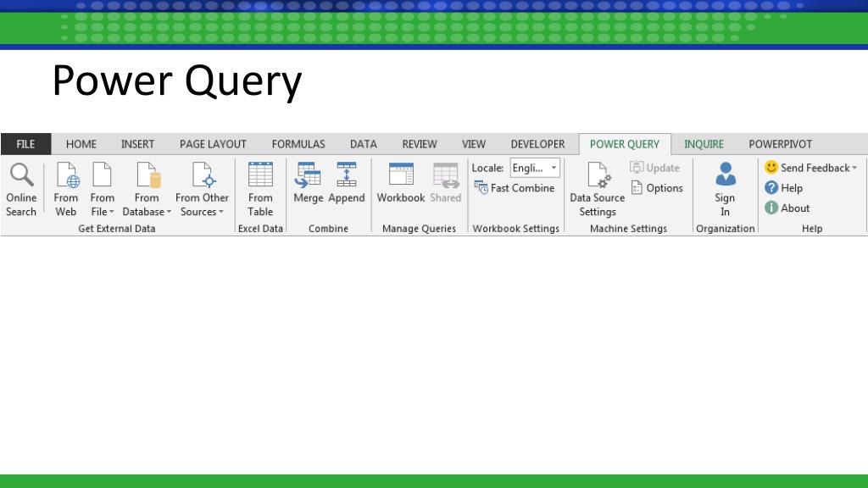
Task: Open From Database source menu
Action: click(147, 189)
